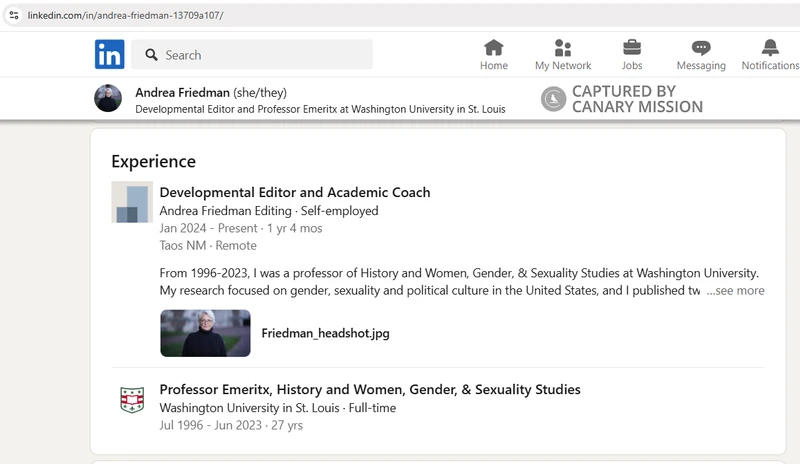Click the search magnifier icon
Image resolution: width=800 pixels, height=464 pixels.
point(151,55)
